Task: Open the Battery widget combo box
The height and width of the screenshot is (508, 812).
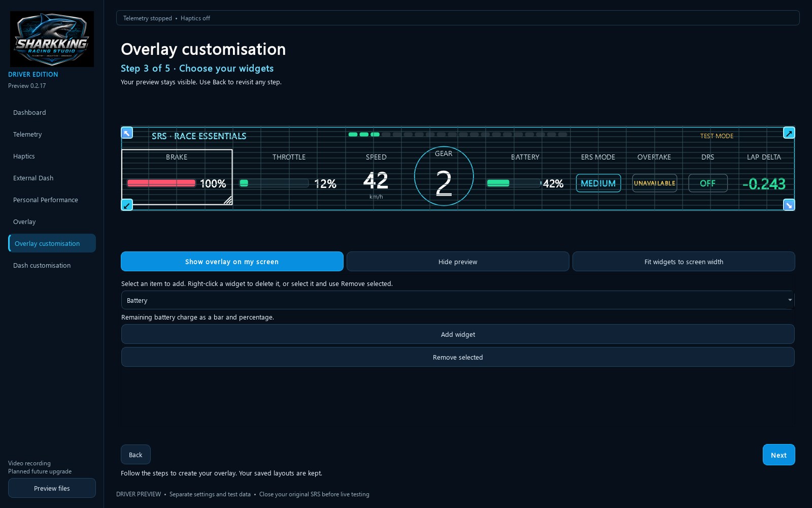Action: (x=457, y=300)
